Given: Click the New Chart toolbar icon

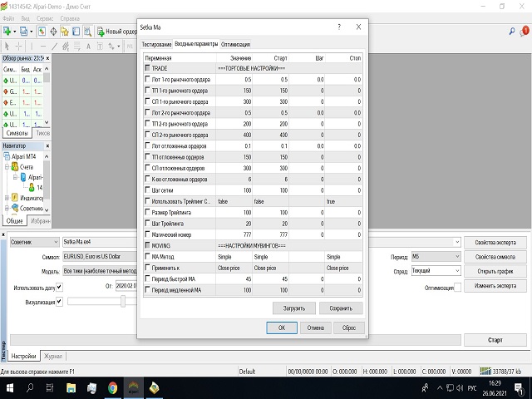Looking at the screenshot, I should [7, 32].
